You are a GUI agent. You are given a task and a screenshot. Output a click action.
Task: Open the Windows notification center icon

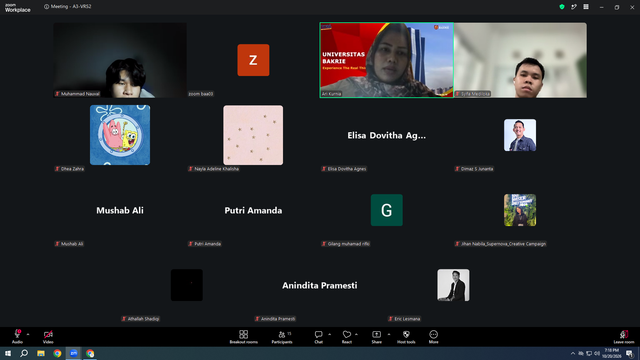pos(629,353)
